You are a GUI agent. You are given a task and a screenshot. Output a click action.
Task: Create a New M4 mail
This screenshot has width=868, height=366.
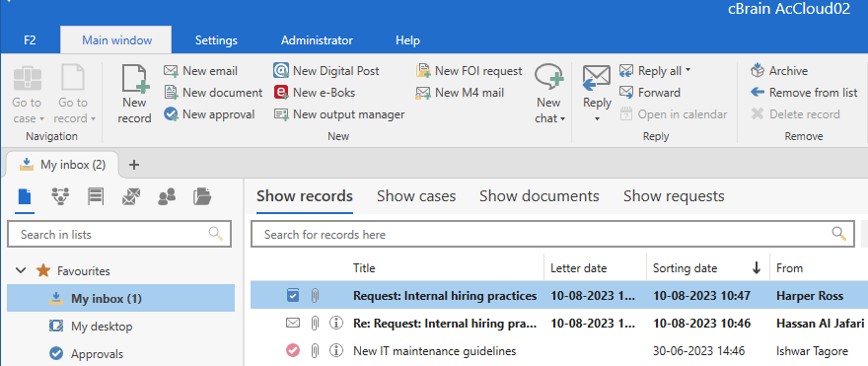pyautogui.click(x=460, y=93)
